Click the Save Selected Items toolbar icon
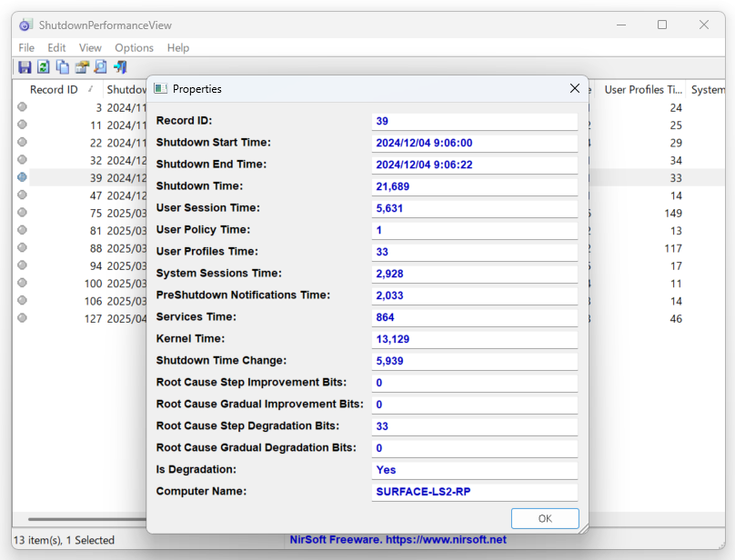The image size is (735, 560). pyautogui.click(x=25, y=67)
